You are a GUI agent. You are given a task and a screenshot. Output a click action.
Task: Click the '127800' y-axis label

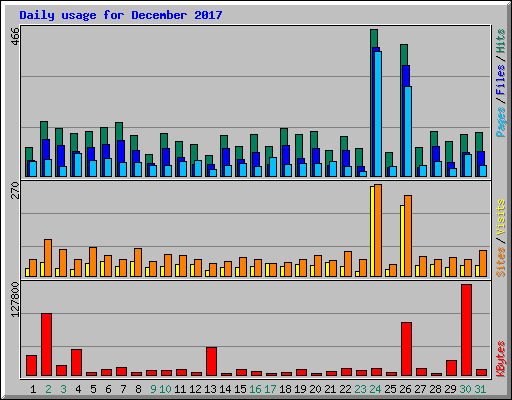15,299
